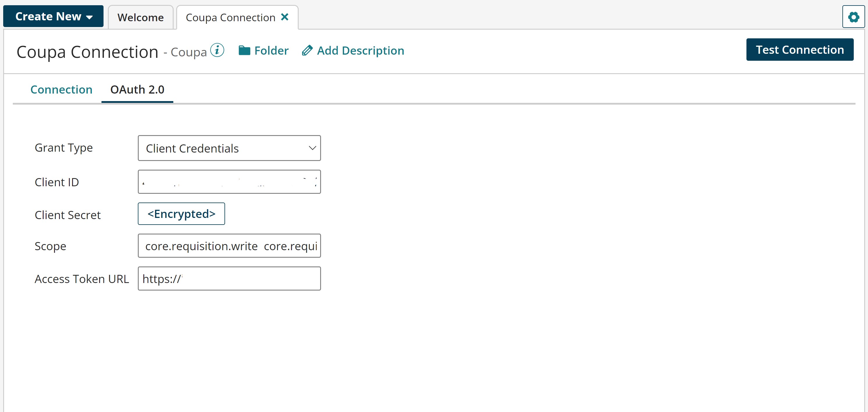
Task: Click the Encrypted Client Secret button
Action: tap(181, 213)
